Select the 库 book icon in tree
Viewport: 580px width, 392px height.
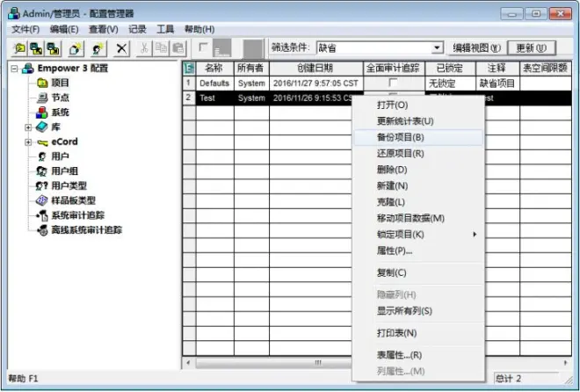[x=42, y=127]
